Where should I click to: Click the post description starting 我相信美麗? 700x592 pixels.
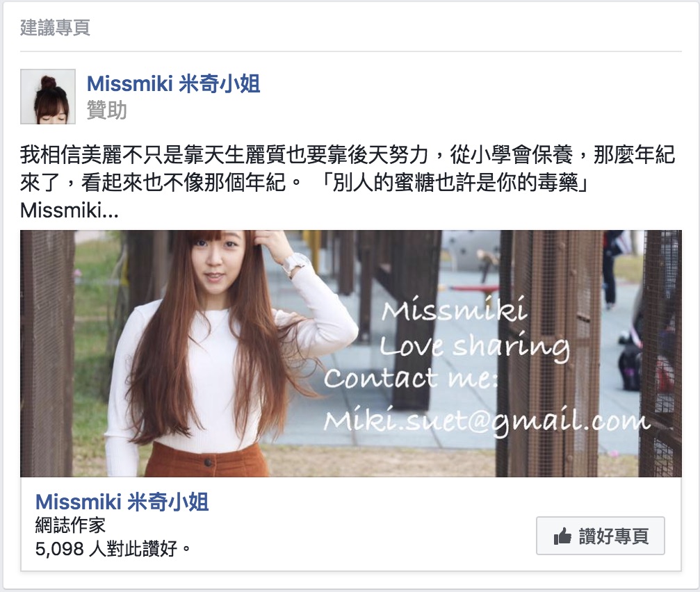tap(348, 182)
